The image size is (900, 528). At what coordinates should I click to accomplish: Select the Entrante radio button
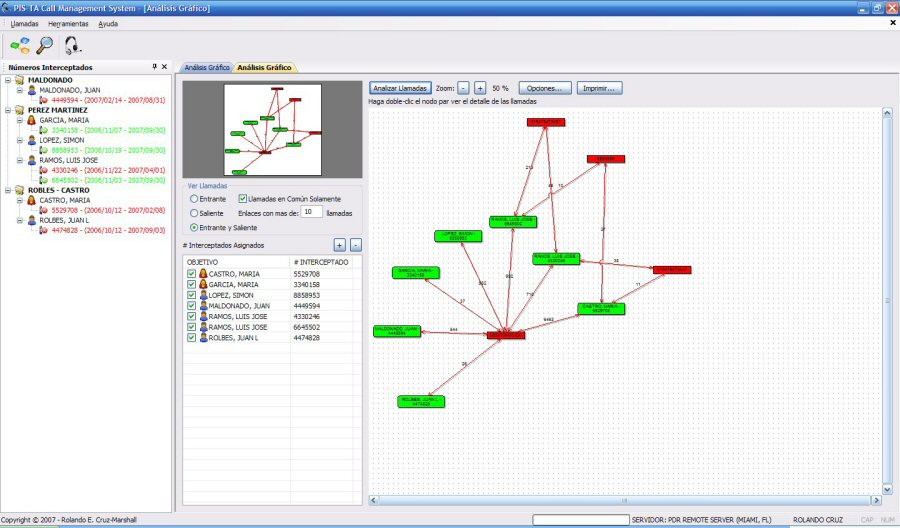194,199
